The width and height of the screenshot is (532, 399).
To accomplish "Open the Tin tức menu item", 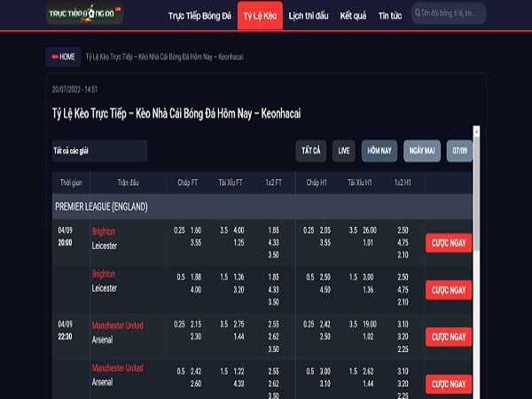I will point(389,16).
